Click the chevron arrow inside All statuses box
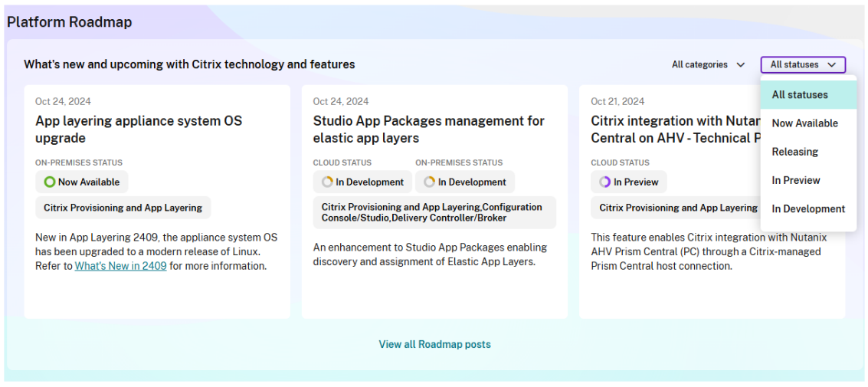This screenshot has width=868, height=387. click(x=832, y=65)
